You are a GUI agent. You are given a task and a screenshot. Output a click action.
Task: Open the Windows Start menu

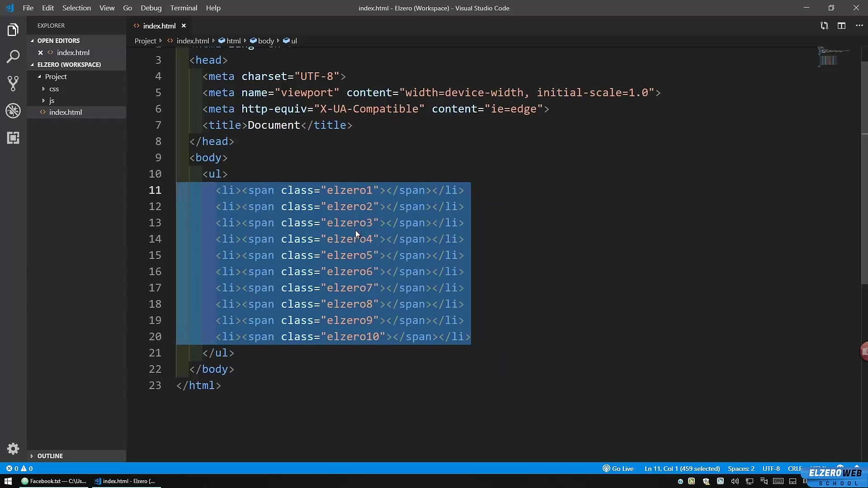click(x=8, y=481)
